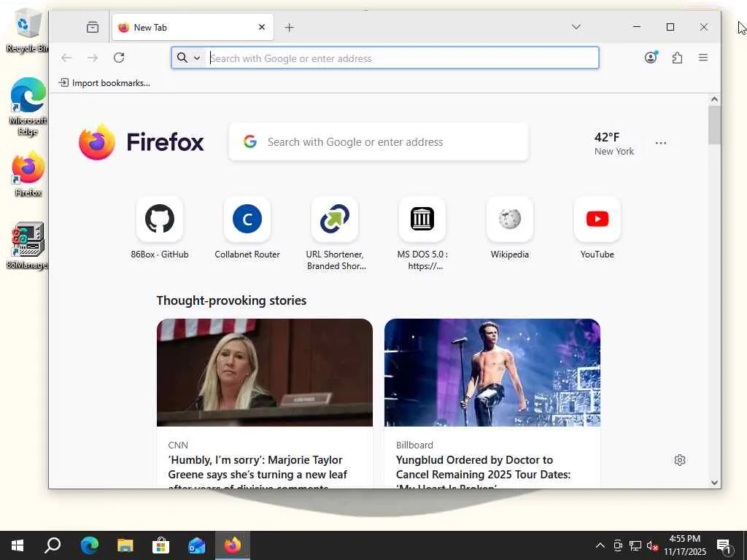Open the taskbar clock and date
The height and width of the screenshot is (560, 747).
coord(685,545)
